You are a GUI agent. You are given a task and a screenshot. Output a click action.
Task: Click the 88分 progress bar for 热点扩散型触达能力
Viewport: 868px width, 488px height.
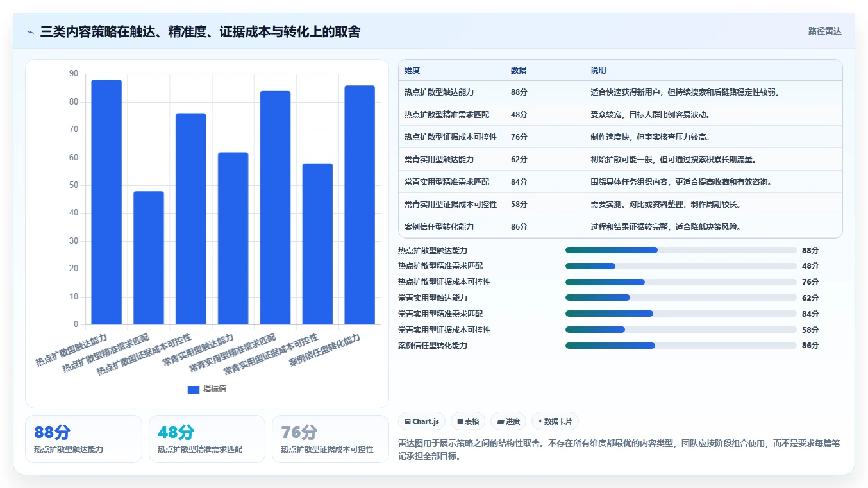point(681,250)
